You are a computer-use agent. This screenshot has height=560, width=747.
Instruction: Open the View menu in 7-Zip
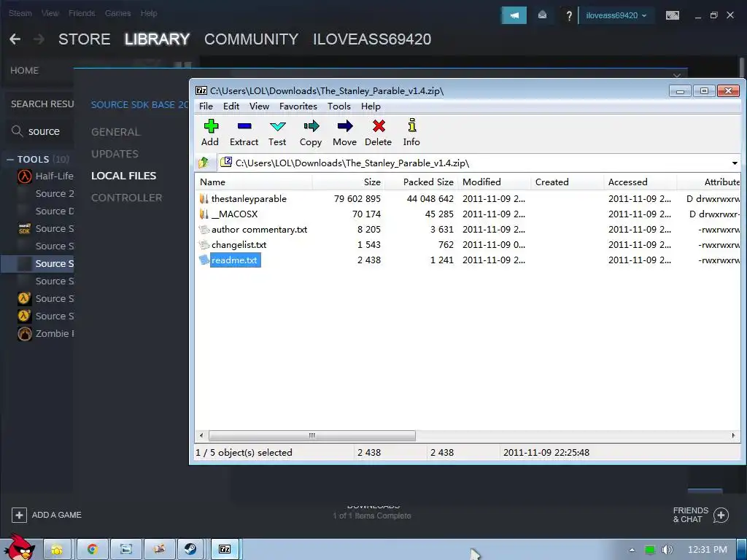click(x=259, y=106)
